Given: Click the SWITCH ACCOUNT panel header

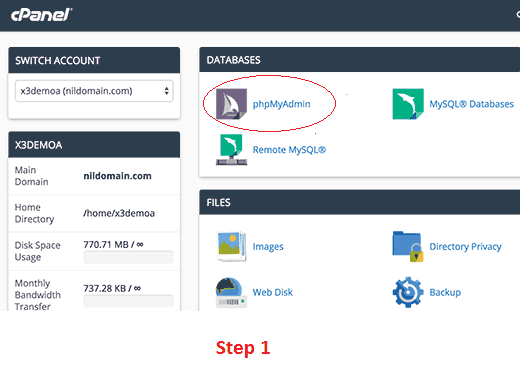Looking at the screenshot, I should coord(94,60).
